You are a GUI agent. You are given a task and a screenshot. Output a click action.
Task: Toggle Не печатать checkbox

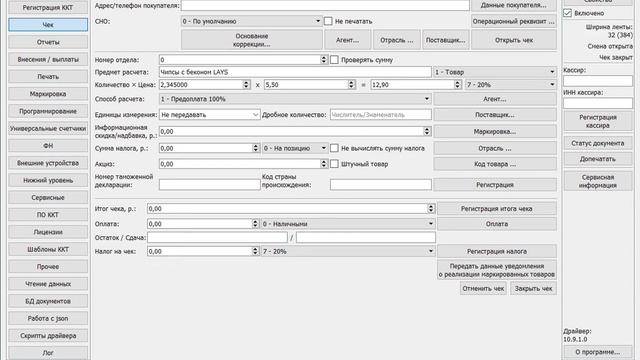click(328, 21)
